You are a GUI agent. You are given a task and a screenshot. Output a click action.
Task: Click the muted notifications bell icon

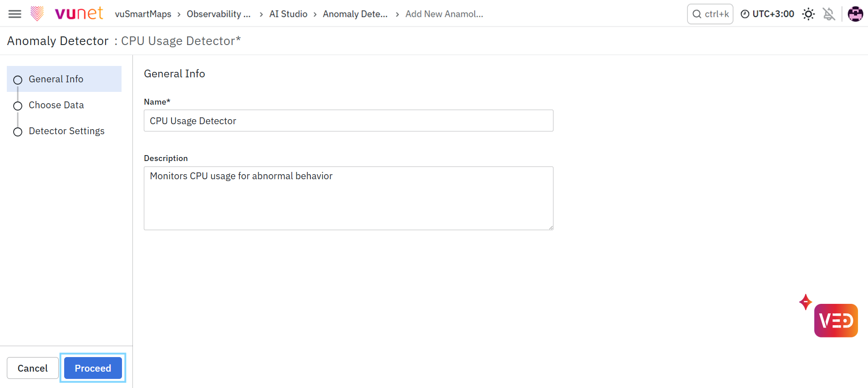tap(829, 14)
